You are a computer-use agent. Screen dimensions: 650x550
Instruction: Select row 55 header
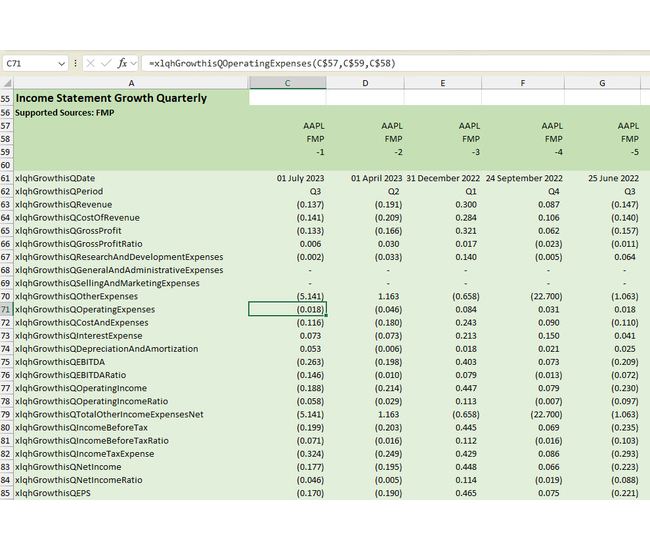coord(6,98)
